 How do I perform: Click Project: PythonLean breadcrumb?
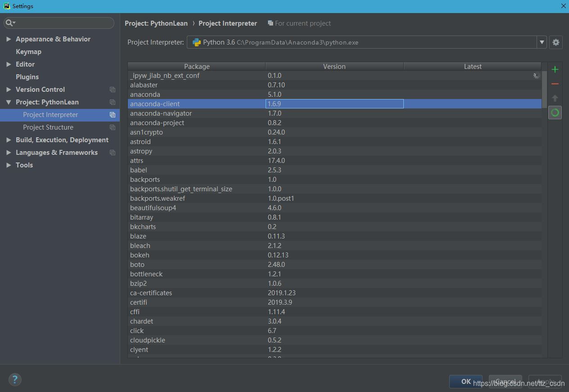156,23
